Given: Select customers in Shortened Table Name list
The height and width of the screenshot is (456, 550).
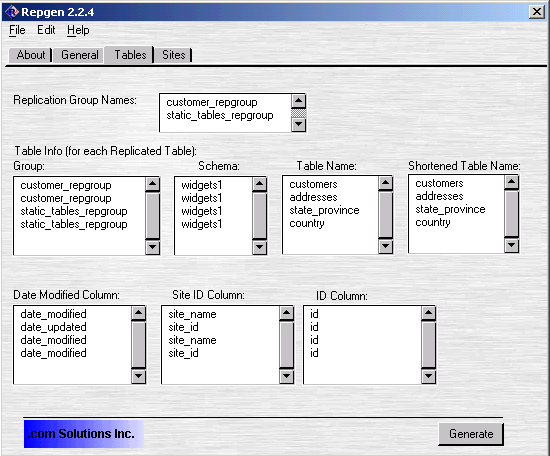Looking at the screenshot, I should (439, 183).
